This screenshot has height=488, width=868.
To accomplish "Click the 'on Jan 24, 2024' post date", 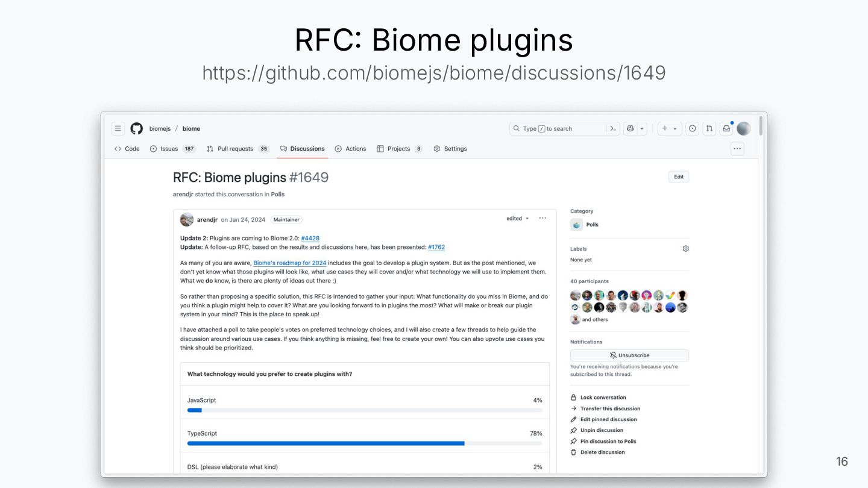I will (x=244, y=219).
